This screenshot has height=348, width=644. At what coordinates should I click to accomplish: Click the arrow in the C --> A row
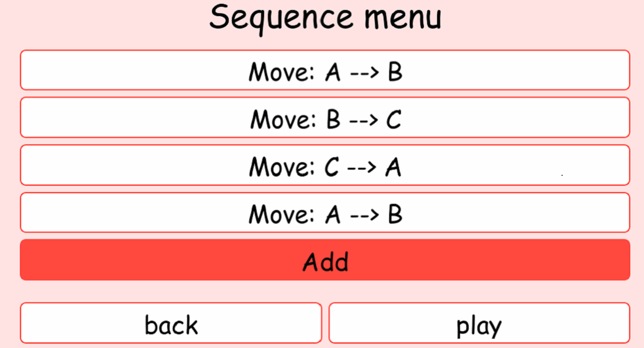pyautogui.click(x=362, y=167)
